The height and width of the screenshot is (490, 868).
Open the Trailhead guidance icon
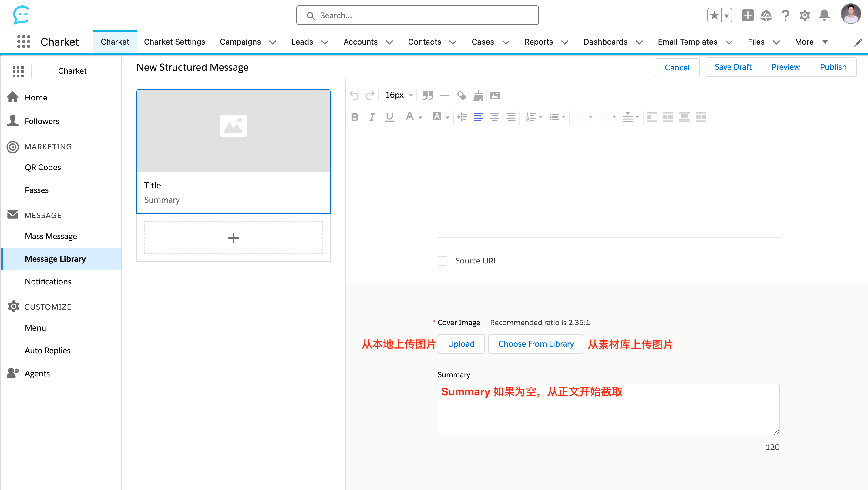click(x=766, y=15)
